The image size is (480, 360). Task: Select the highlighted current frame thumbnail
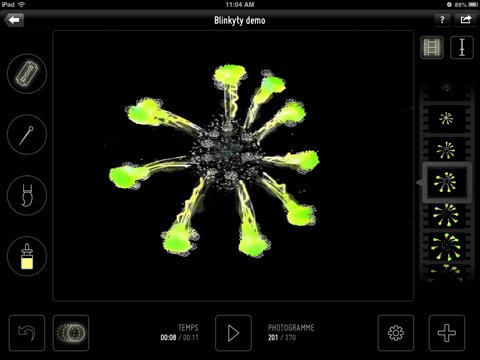click(447, 183)
